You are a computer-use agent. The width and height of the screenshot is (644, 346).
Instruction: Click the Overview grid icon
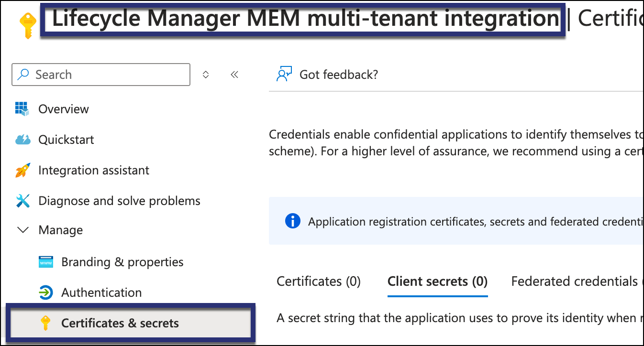tap(22, 109)
